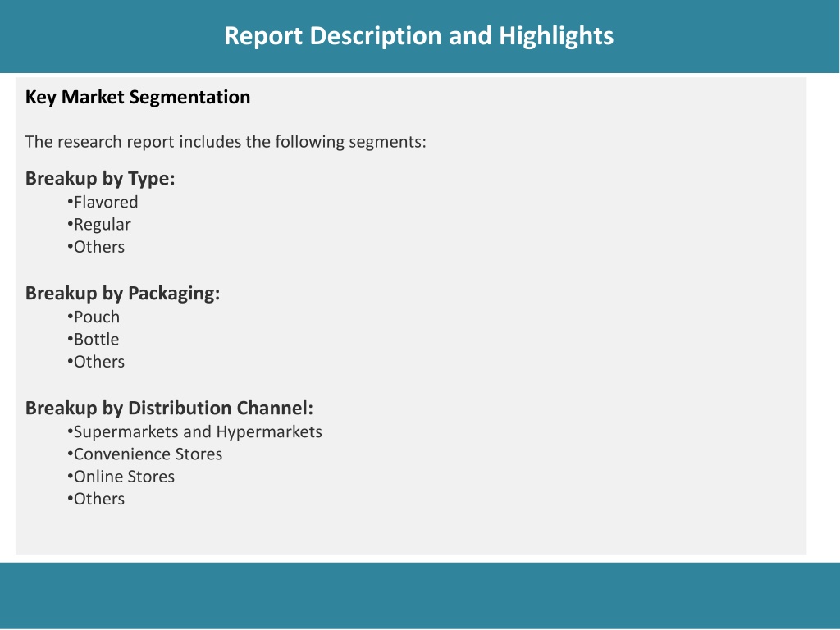
Task: Select the 'Flavored' bullet item
Action: (103, 202)
